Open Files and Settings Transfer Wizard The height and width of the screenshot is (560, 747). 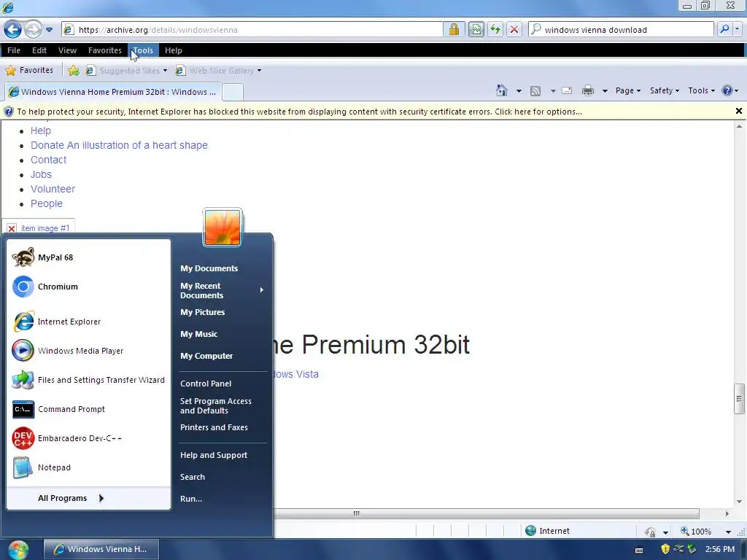click(x=88, y=380)
